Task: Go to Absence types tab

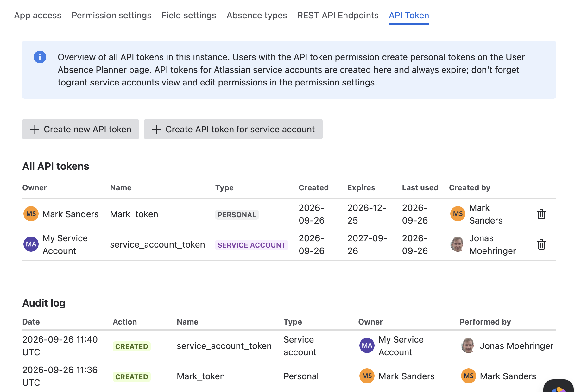Action: (x=257, y=15)
